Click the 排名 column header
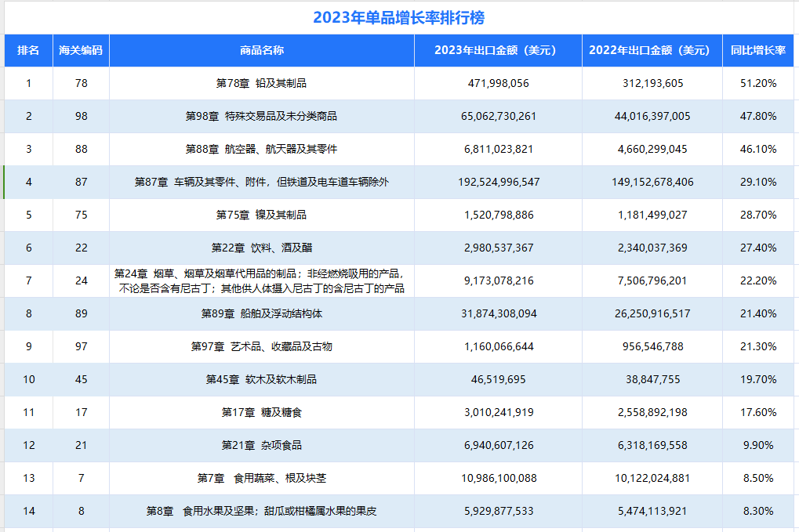The width and height of the screenshot is (799, 532). [26, 50]
